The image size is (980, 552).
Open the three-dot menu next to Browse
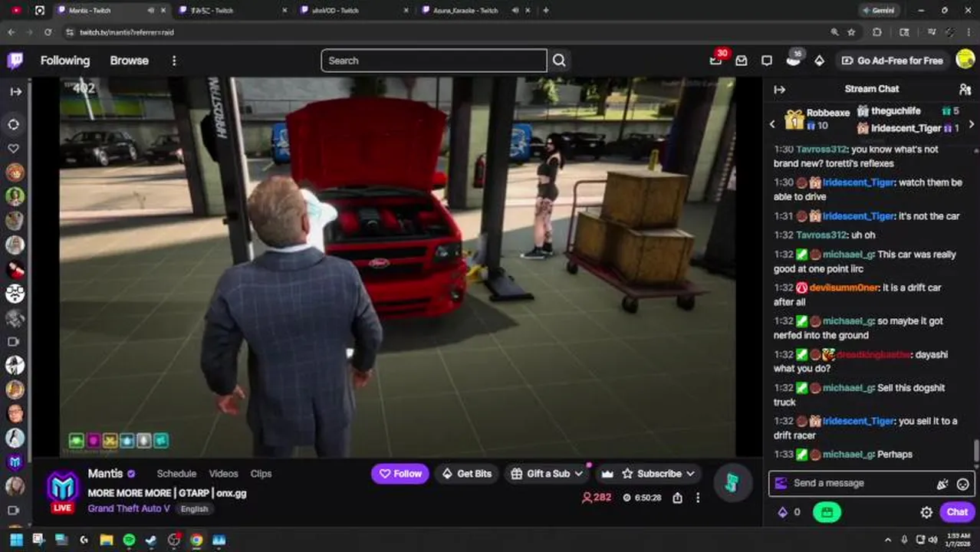174,61
